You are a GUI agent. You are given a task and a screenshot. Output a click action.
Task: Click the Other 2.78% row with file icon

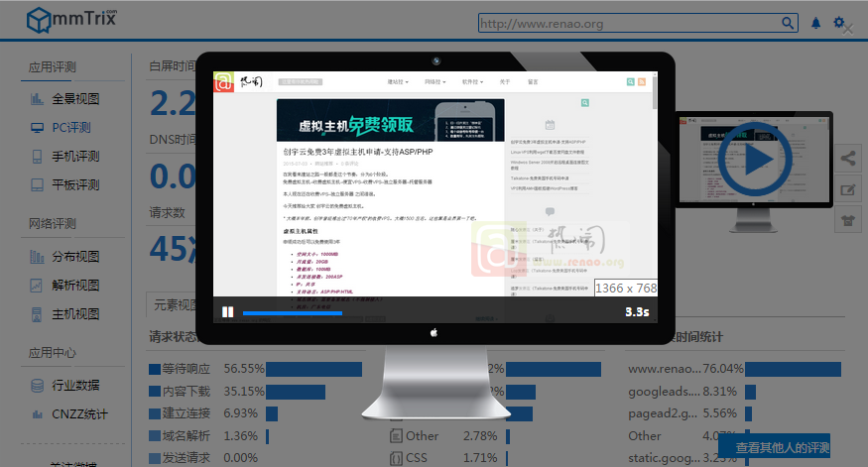[x=449, y=436]
